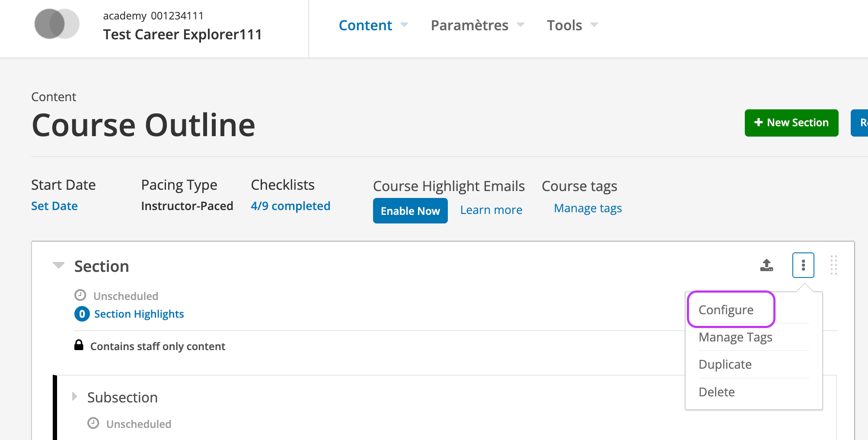Image resolution: width=868 pixels, height=440 pixels.
Task: Click the Course Highlight Emails label
Action: [x=449, y=186]
